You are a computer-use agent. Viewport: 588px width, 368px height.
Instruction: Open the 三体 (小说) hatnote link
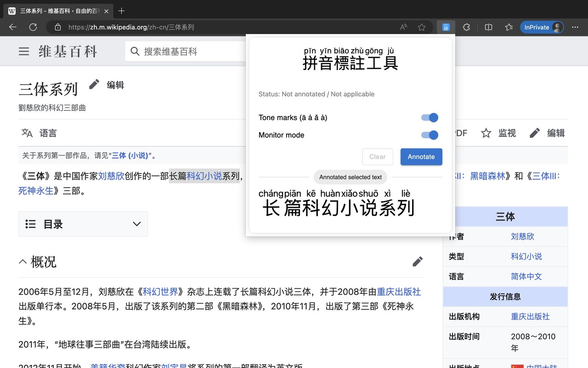coord(130,155)
